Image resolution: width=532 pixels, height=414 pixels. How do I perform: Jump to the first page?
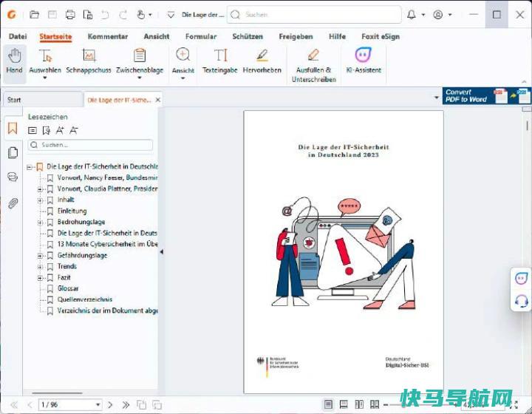pos(14,404)
